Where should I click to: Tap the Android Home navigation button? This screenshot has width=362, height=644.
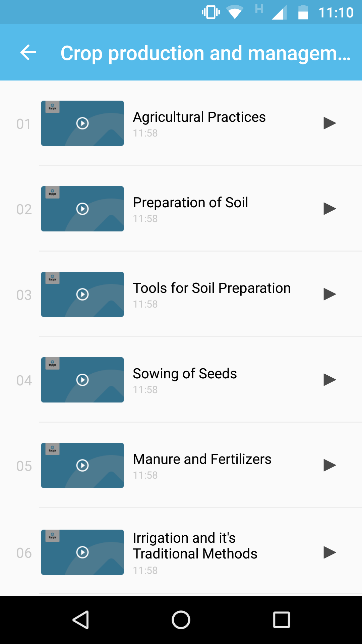click(181, 620)
